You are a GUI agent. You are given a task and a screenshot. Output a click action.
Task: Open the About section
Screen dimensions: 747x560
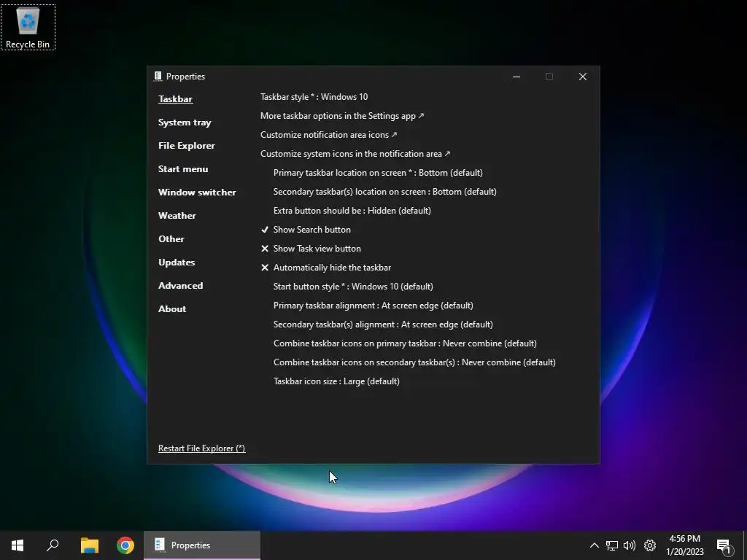pos(172,309)
